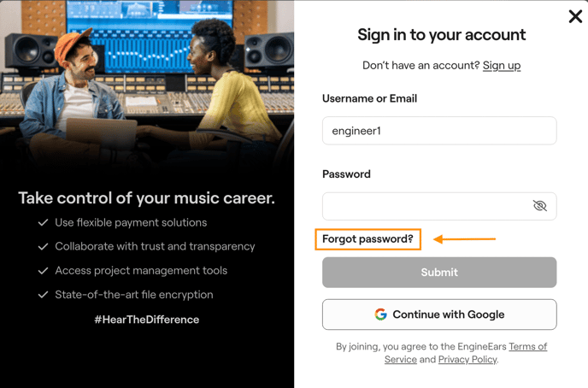Close the sign-in dialog with the X
Screen dimensions: 588x388
coord(575,16)
